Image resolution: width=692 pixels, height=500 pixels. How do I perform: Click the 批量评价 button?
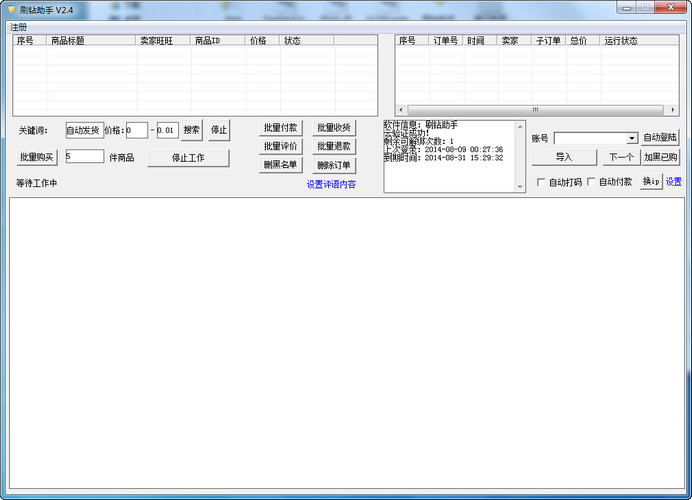point(280,146)
